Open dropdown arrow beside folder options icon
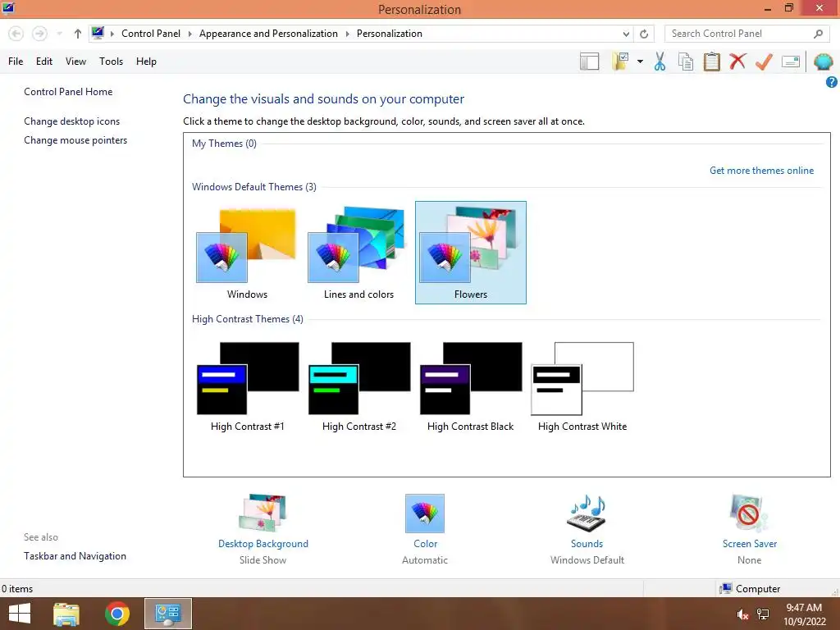Image resolution: width=840 pixels, height=630 pixels. point(640,62)
